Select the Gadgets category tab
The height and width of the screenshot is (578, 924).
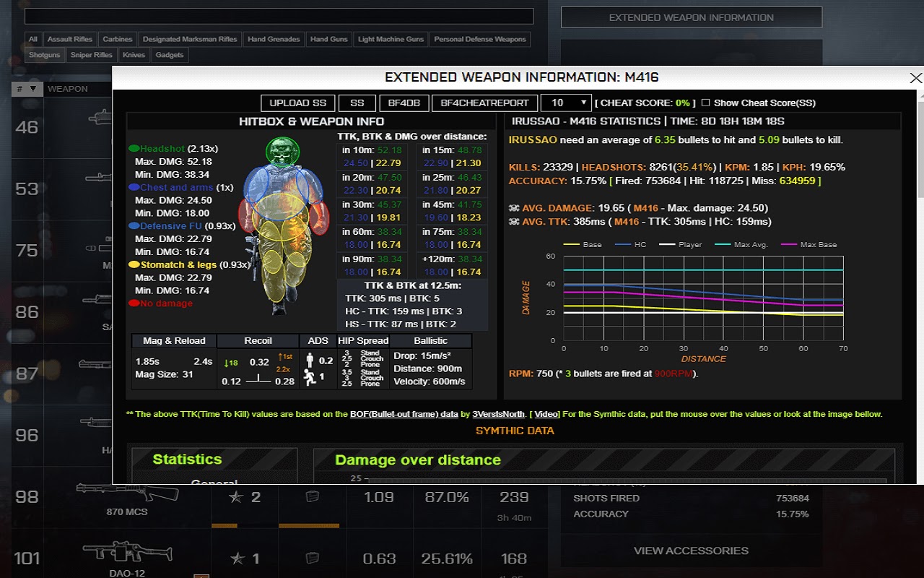coord(170,55)
